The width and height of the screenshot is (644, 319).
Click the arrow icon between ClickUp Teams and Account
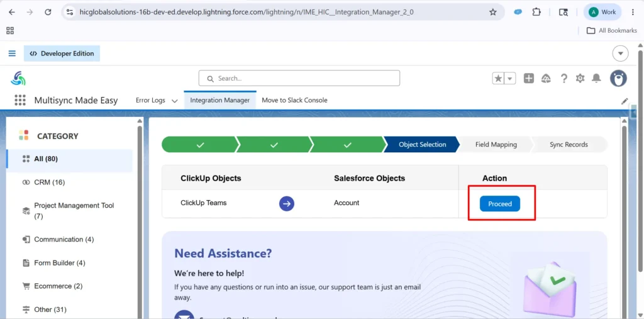click(287, 203)
